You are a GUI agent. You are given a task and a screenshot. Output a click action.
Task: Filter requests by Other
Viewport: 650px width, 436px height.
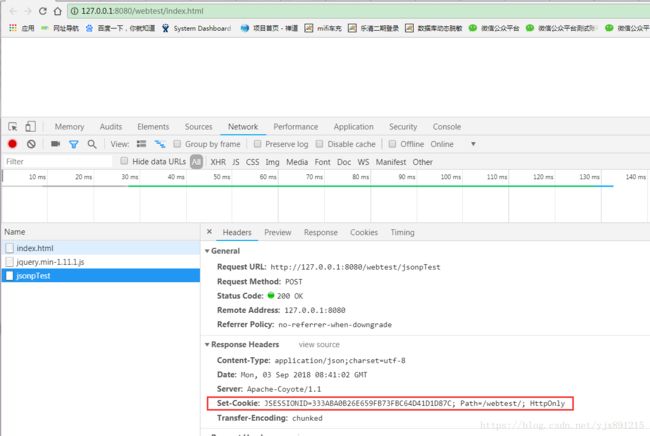click(x=422, y=162)
